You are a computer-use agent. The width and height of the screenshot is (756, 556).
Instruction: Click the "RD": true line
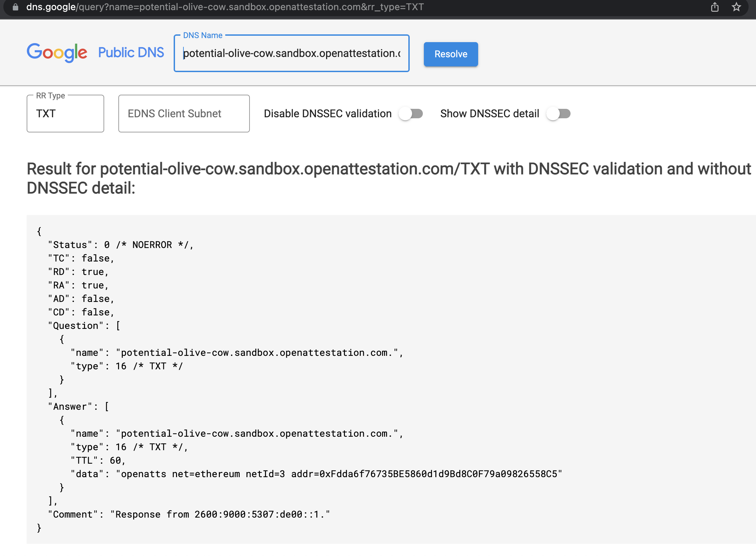78,272
